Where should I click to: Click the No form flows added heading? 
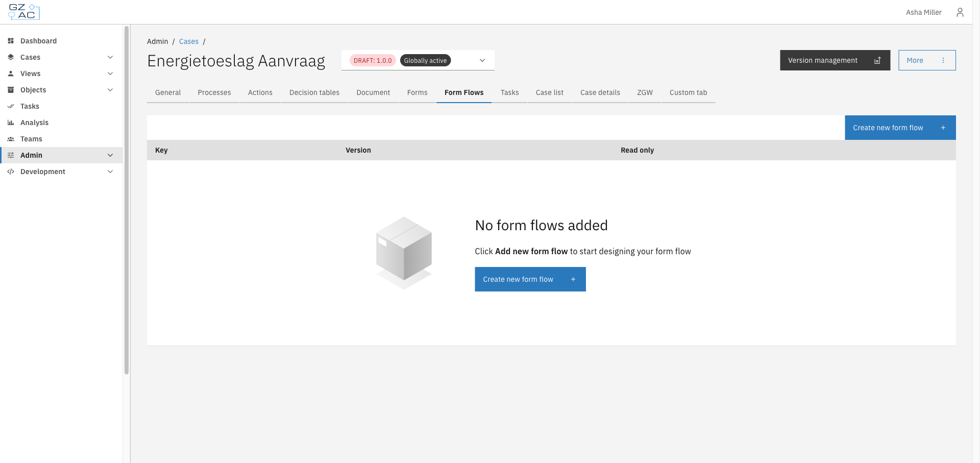pos(541,225)
